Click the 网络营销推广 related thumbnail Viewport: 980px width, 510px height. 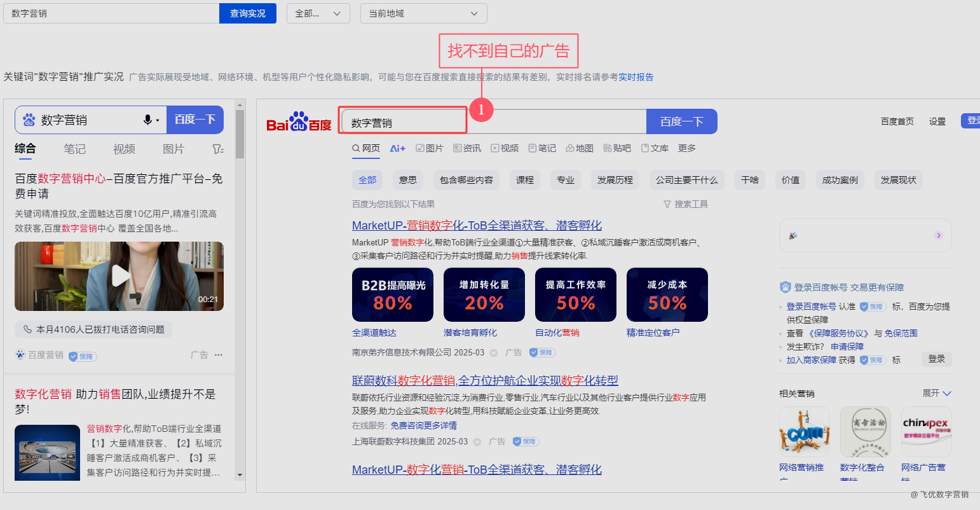[x=805, y=432]
